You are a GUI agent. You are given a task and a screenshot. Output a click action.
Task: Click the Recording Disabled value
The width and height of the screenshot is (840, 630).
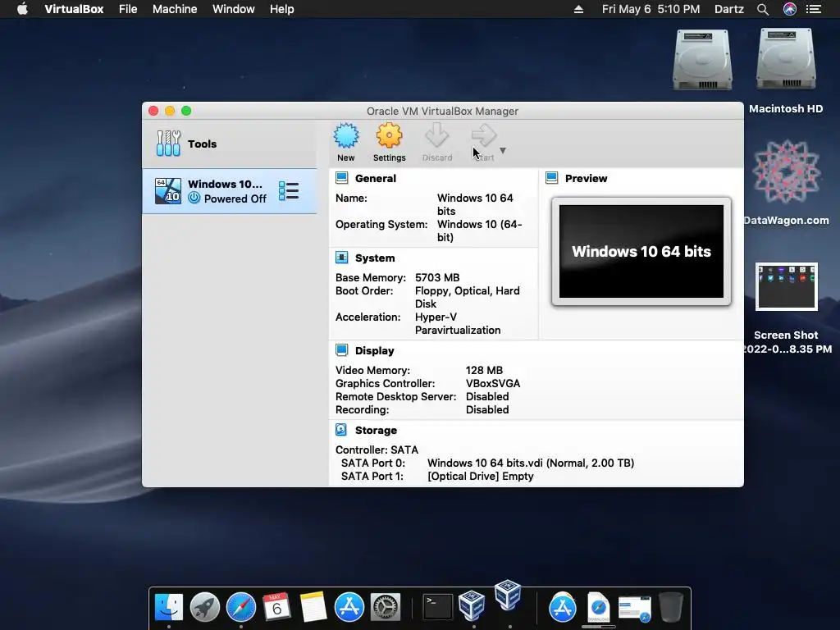pyautogui.click(x=487, y=410)
